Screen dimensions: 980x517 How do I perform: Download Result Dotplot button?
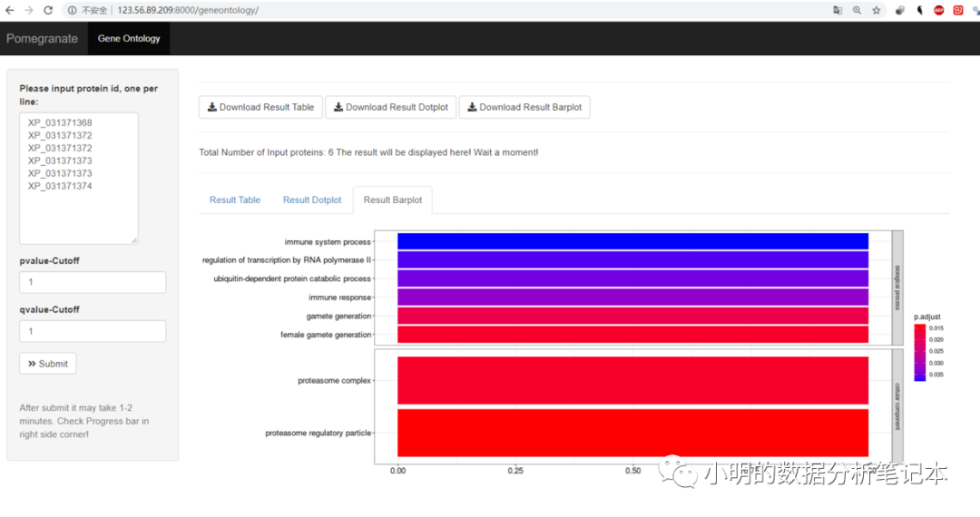[x=390, y=107]
